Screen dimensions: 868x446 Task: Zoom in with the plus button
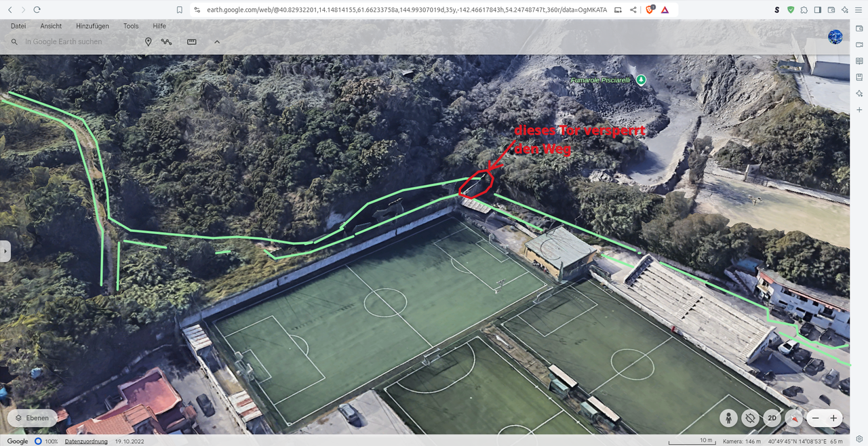click(x=833, y=418)
